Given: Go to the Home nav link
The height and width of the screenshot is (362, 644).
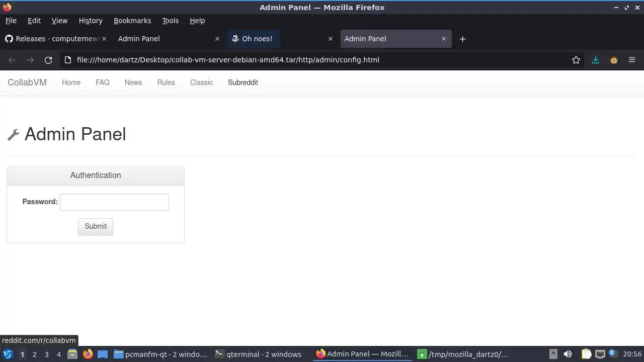Looking at the screenshot, I should pyautogui.click(x=71, y=82).
